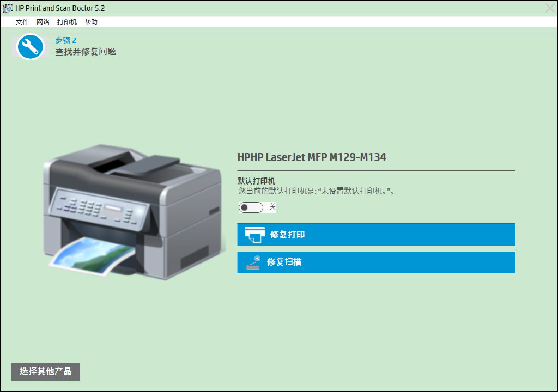Click the printer icon in Fix Printing
This screenshot has height=392, width=558.
pyautogui.click(x=255, y=235)
